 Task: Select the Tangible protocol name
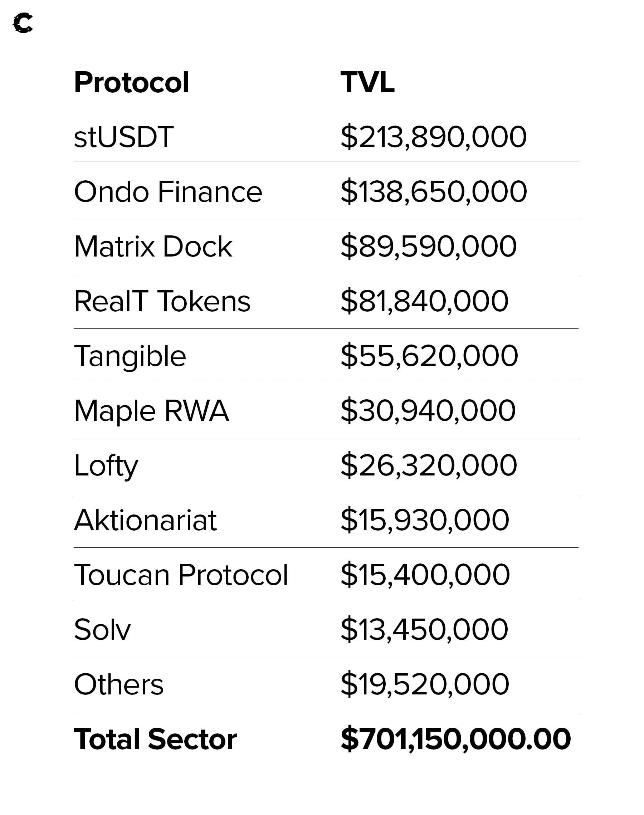pos(130,356)
